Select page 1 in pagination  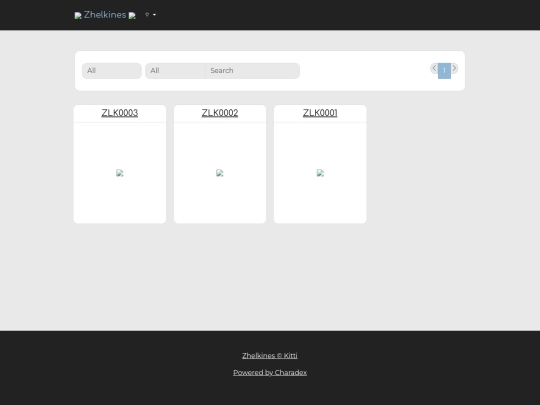click(444, 71)
